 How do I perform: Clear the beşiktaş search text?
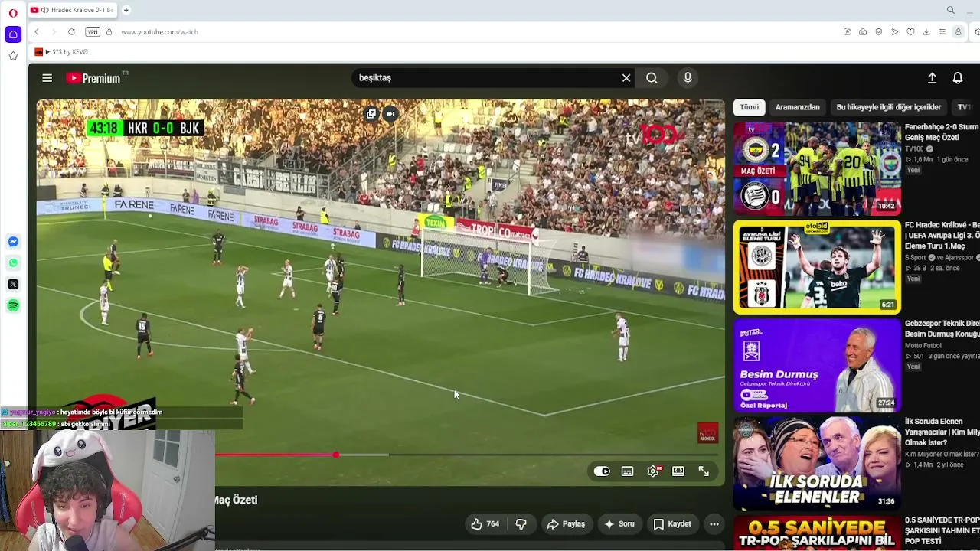point(626,78)
